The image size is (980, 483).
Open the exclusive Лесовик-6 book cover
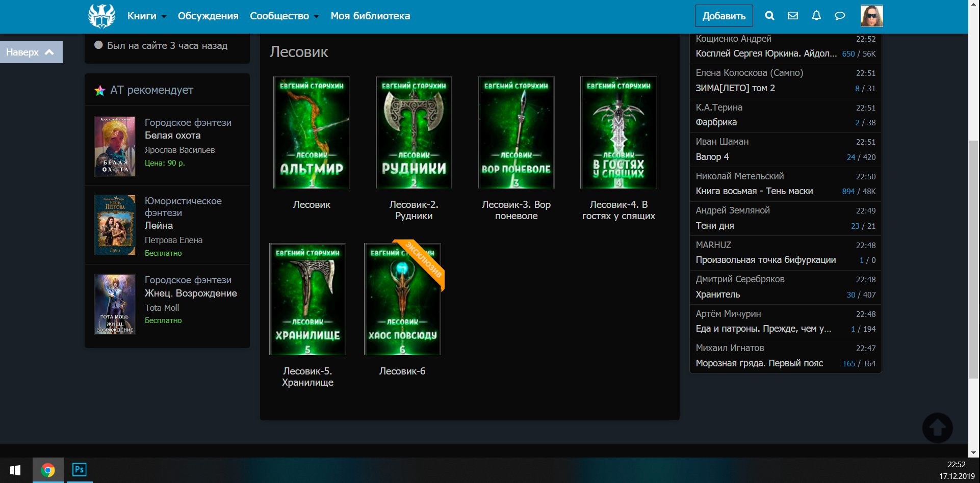tap(402, 299)
